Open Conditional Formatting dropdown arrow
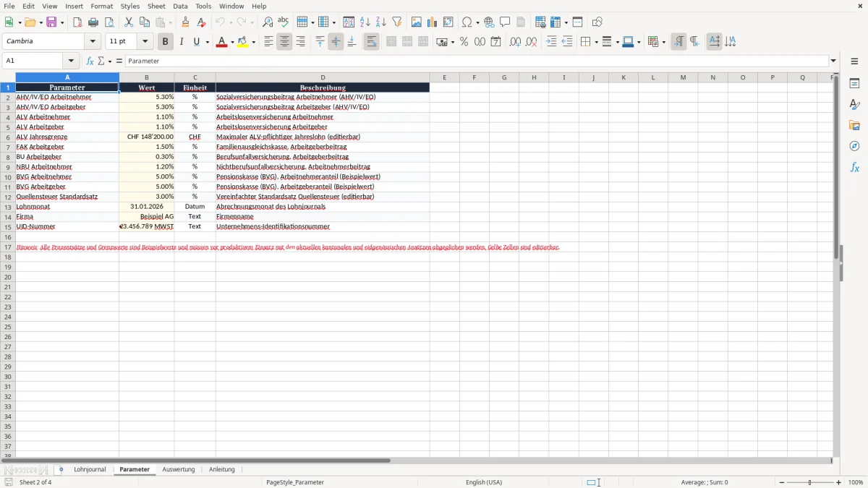Image resolution: width=868 pixels, height=488 pixels. pyautogui.click(x=663, y=42)
